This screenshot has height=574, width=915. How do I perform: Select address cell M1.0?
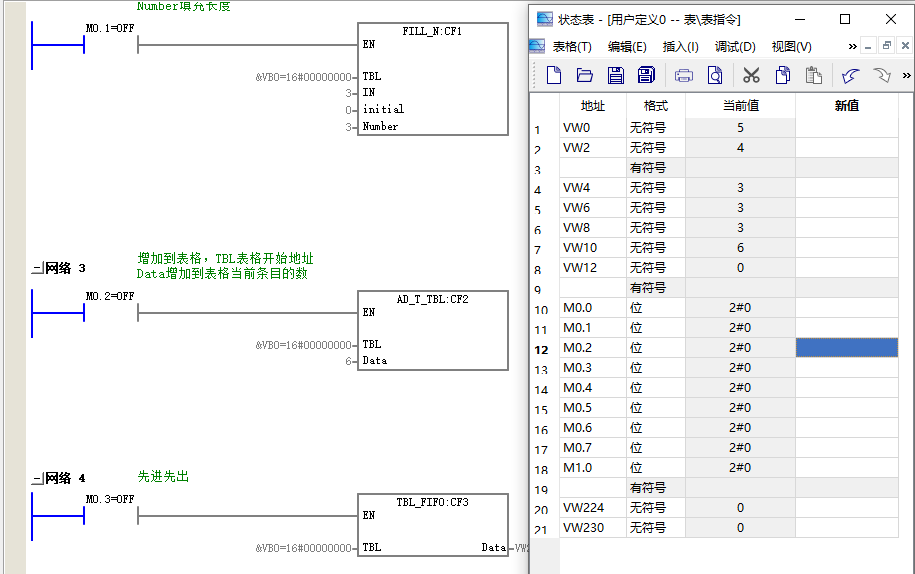[x=593, y=468]
